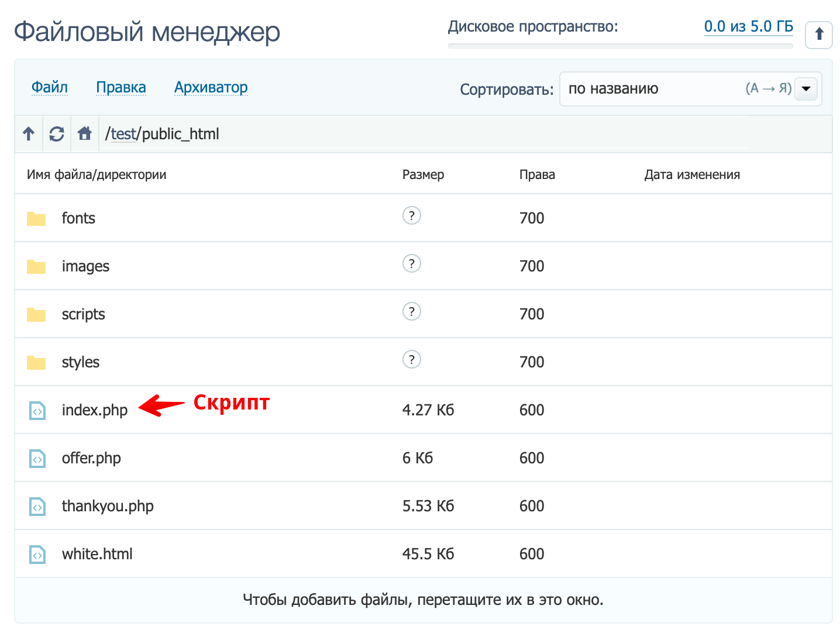840x633 pixels.
Task: Reveal size of the scripts folder
Action: [x=412, y=311]
